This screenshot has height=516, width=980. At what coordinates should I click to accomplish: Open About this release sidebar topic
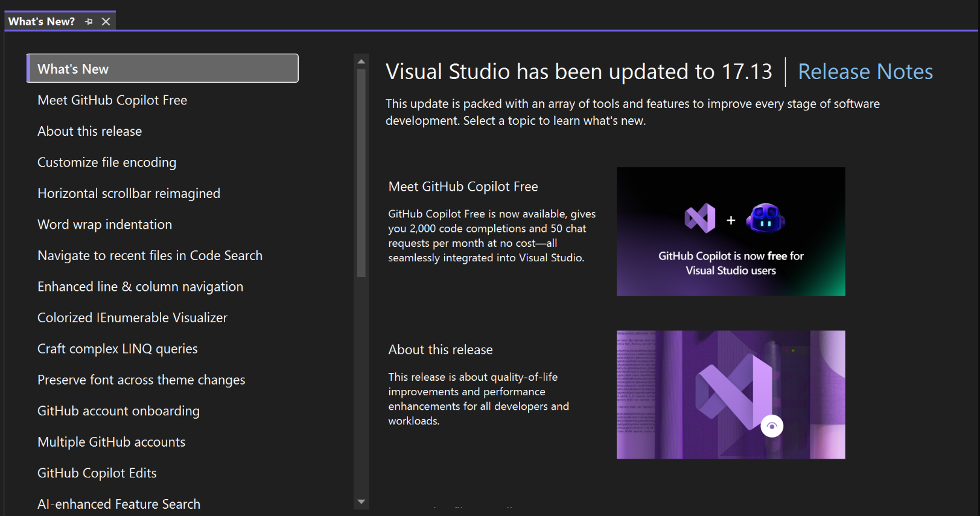[x=90, y=131]
